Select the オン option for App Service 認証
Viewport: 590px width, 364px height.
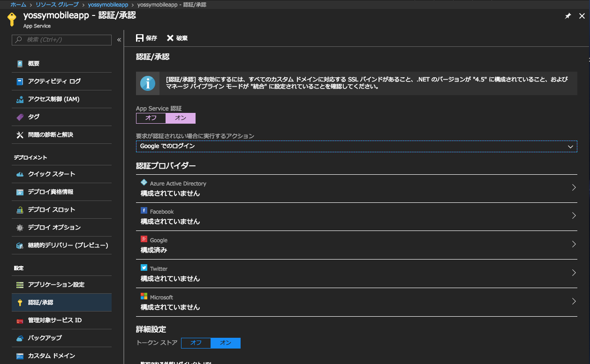coord(180,118)
